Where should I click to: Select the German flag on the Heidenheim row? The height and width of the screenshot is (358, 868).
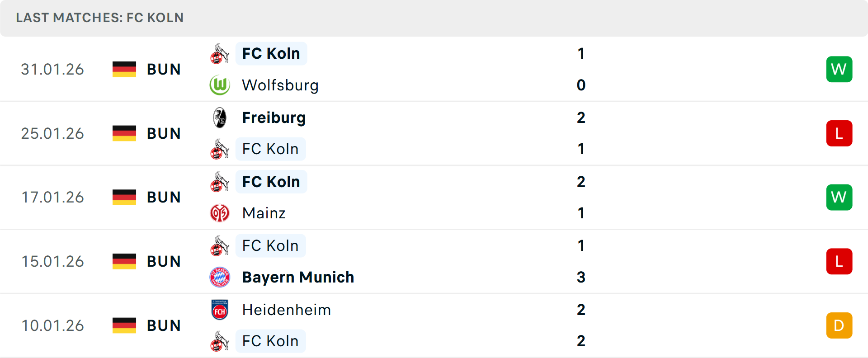click(x=124, y=325)
